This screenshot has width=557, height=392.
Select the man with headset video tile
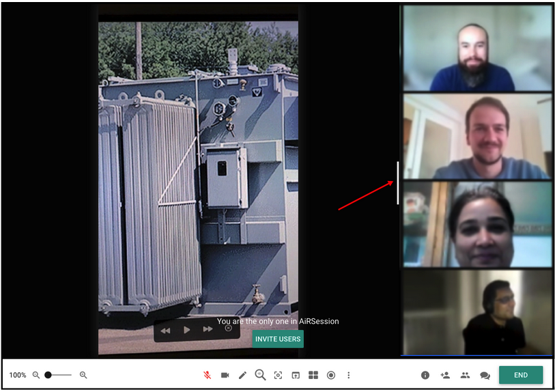477,312
